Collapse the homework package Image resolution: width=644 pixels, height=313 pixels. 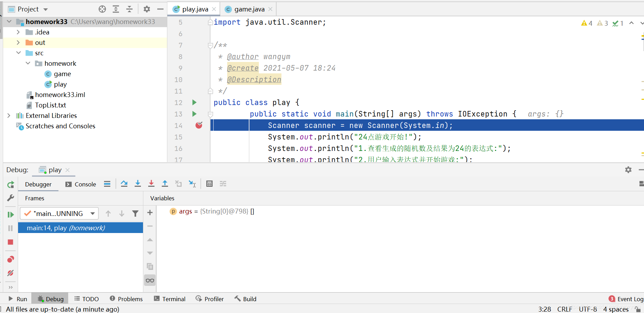pyautogui.click(x=28, y=63)
